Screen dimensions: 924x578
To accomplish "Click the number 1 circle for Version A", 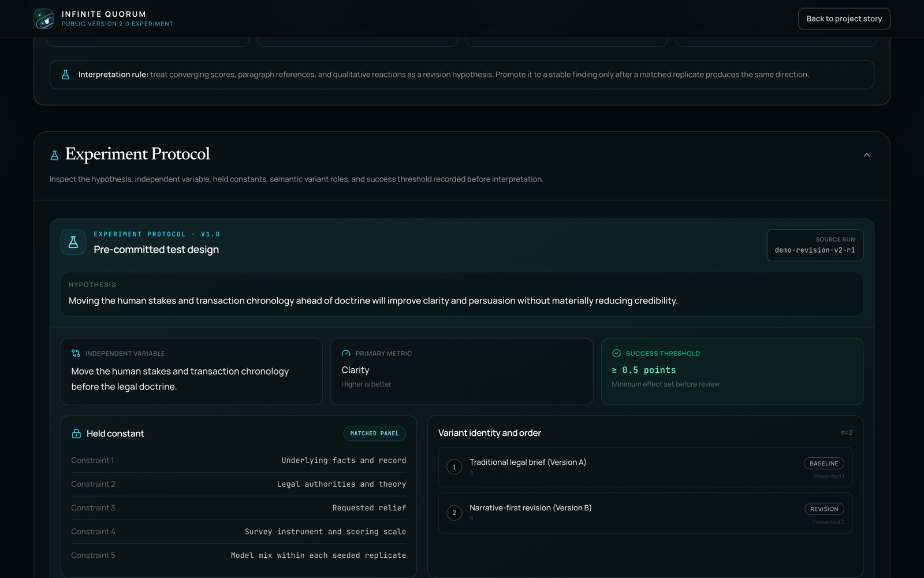I will pos(454,467).
